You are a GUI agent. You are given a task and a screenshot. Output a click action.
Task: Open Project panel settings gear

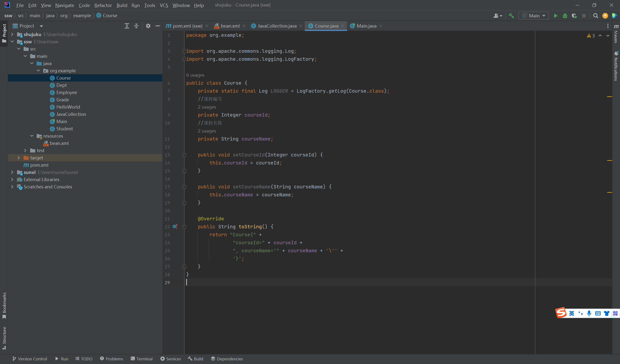click(x=148, y=26)
